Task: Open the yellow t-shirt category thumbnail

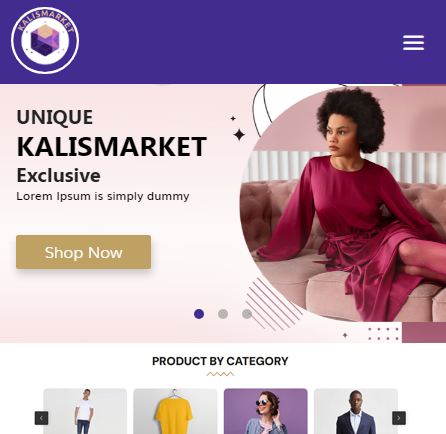Action: click(175, 411)
